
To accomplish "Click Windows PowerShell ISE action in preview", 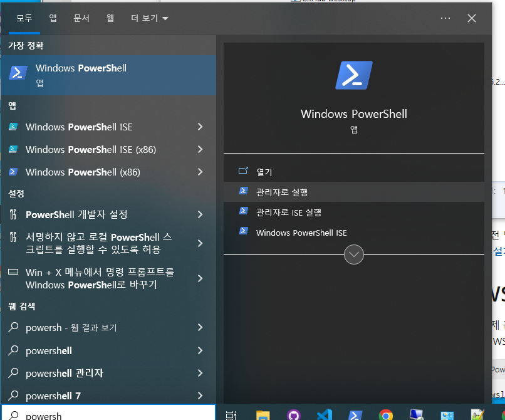I will click(x=353, y=233).
